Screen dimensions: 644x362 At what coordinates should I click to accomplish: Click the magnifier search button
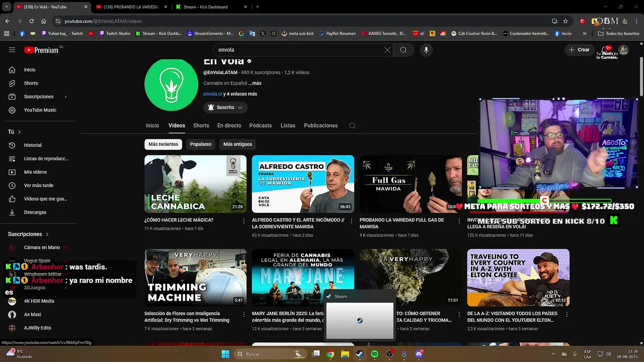(404, 50)
